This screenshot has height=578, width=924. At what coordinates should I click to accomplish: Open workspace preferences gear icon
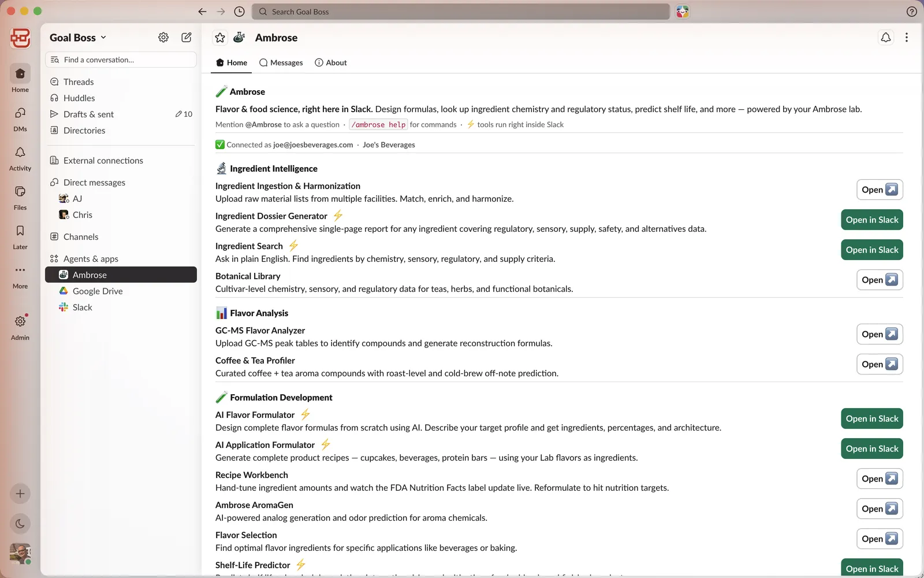[x=163, y=38]
